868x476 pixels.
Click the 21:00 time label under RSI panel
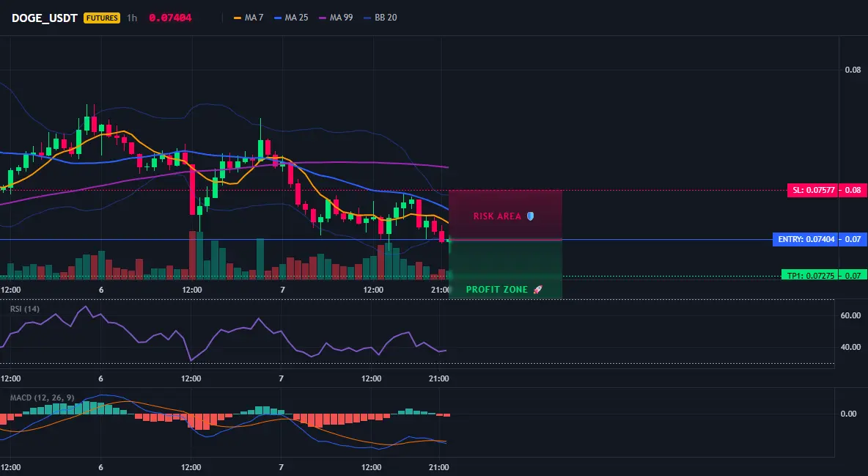tap(439, 378)
